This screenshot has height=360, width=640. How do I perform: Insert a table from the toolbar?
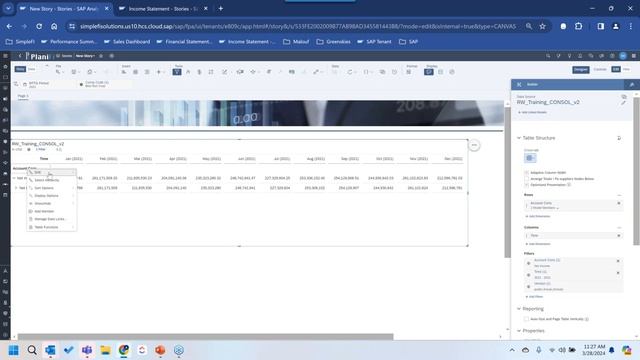[135, 72]
